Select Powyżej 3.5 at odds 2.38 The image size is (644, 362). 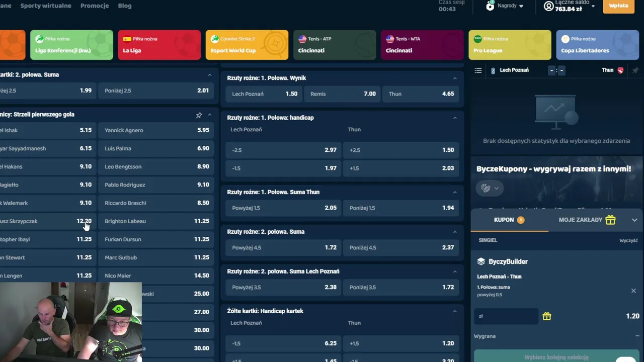click(284, 288)
